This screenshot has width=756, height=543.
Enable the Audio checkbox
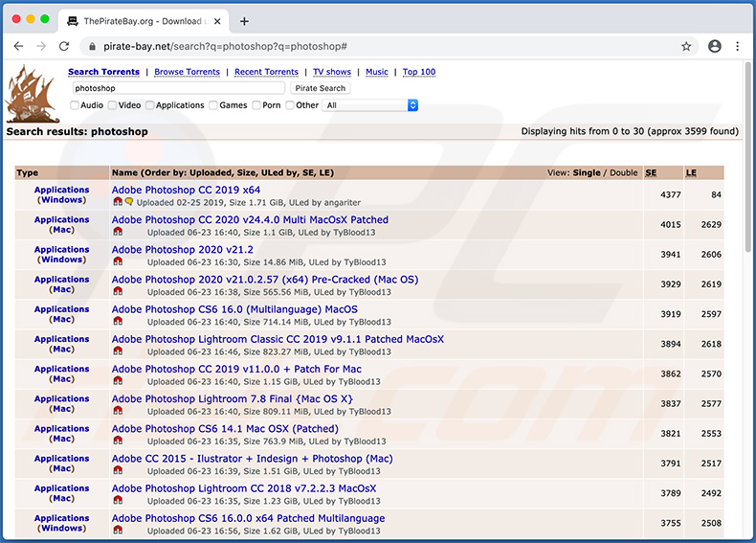[75, 105]
